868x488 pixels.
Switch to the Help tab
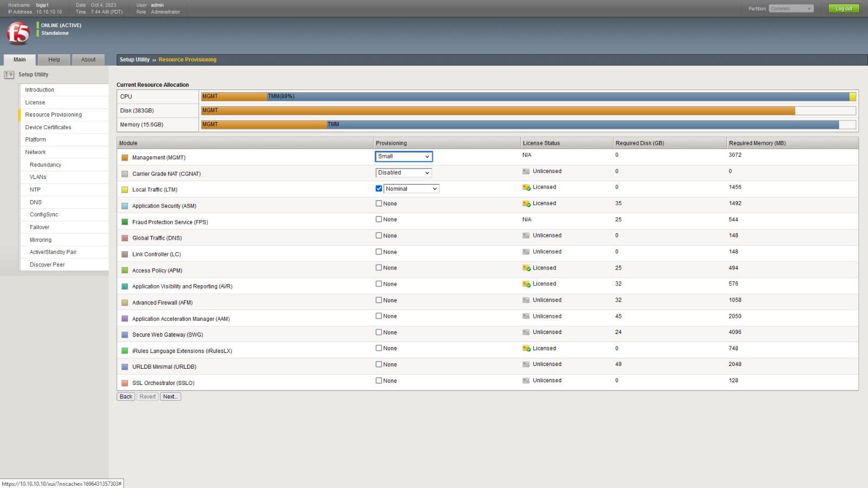click(x=54, y=59)
